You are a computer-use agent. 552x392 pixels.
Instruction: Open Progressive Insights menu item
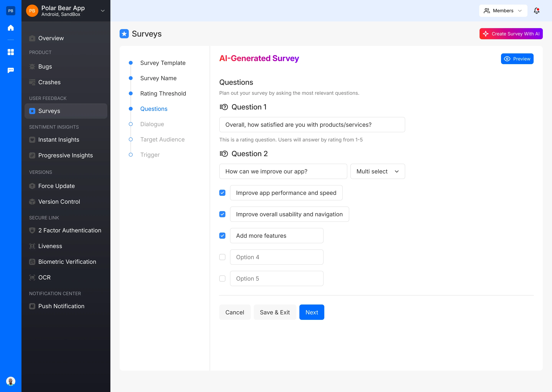coord(65,155)
